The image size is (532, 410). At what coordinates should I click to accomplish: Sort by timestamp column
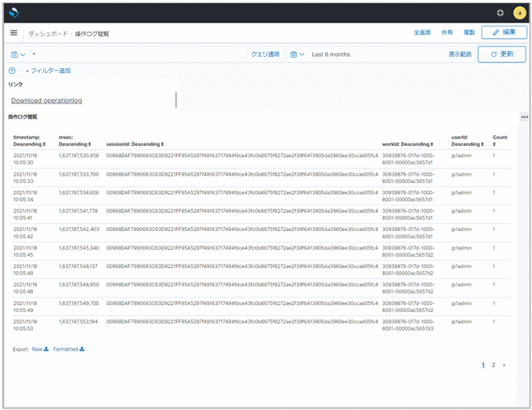(30, 140)
